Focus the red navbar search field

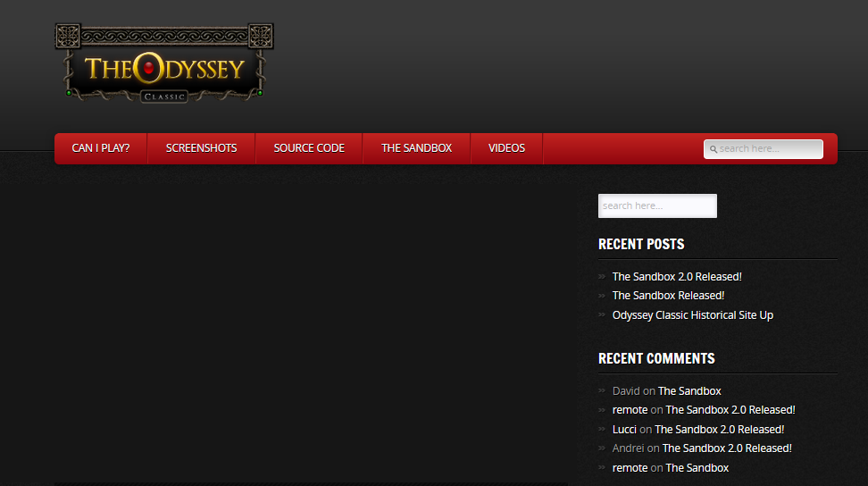[769, 149]
